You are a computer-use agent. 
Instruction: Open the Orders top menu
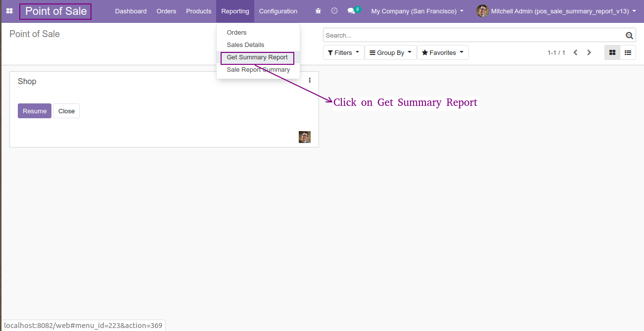166,11
